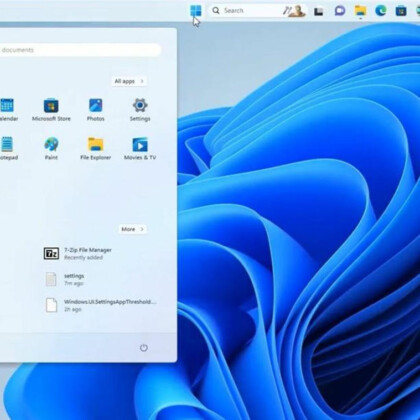
Task: Click the taskbar Search box
Action: pos(258,11)
